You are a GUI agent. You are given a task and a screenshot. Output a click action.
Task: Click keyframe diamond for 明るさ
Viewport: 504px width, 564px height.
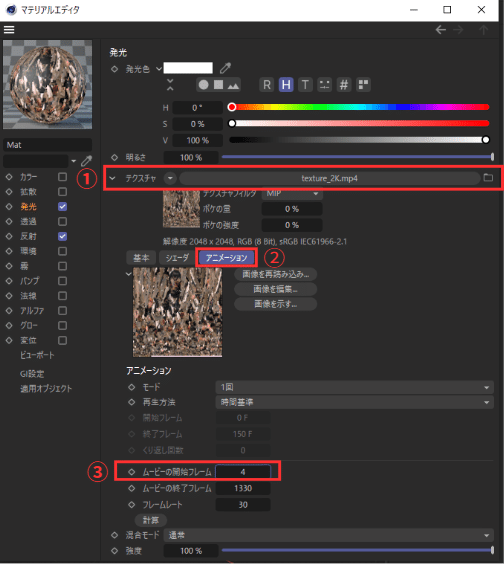click(x=114, y=157)
